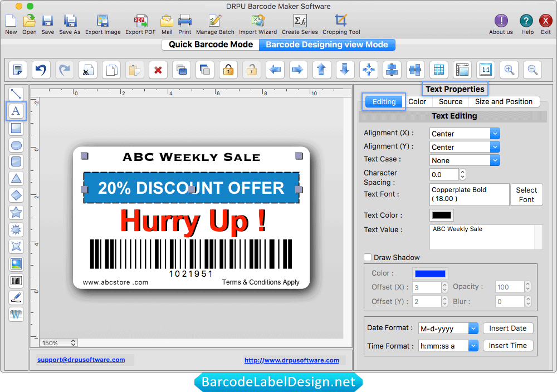Image resolution: width=557 pixels, height=392 pixels.
Task: Adjust the Character Spacing stepper
Action: click(462, 174)
